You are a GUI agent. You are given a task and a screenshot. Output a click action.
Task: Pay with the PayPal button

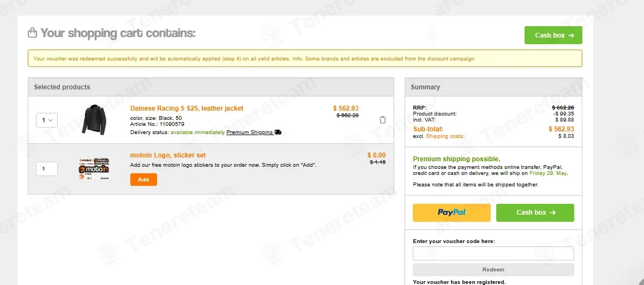pos(452,213)
